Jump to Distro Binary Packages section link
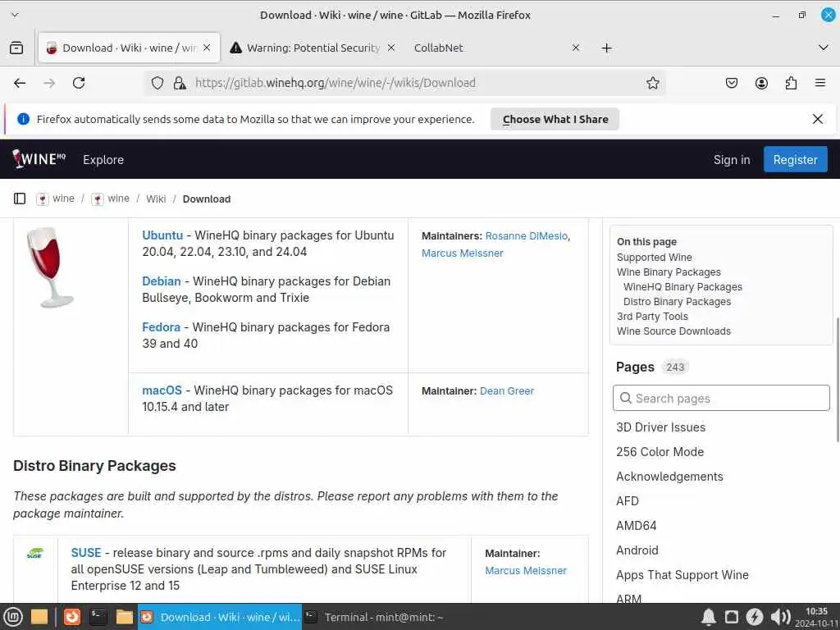Image resolution: width=840 pixels, height=630 pixels. coord(677,302)
